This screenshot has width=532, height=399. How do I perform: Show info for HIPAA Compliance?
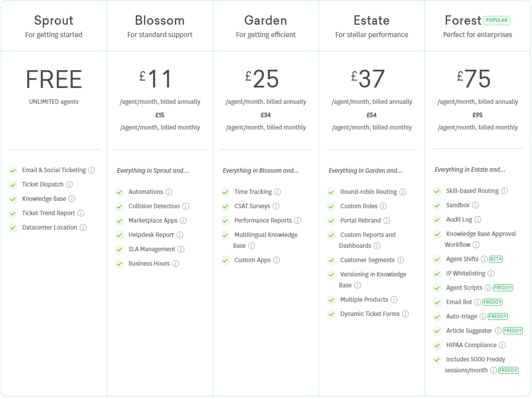(502, 345)
